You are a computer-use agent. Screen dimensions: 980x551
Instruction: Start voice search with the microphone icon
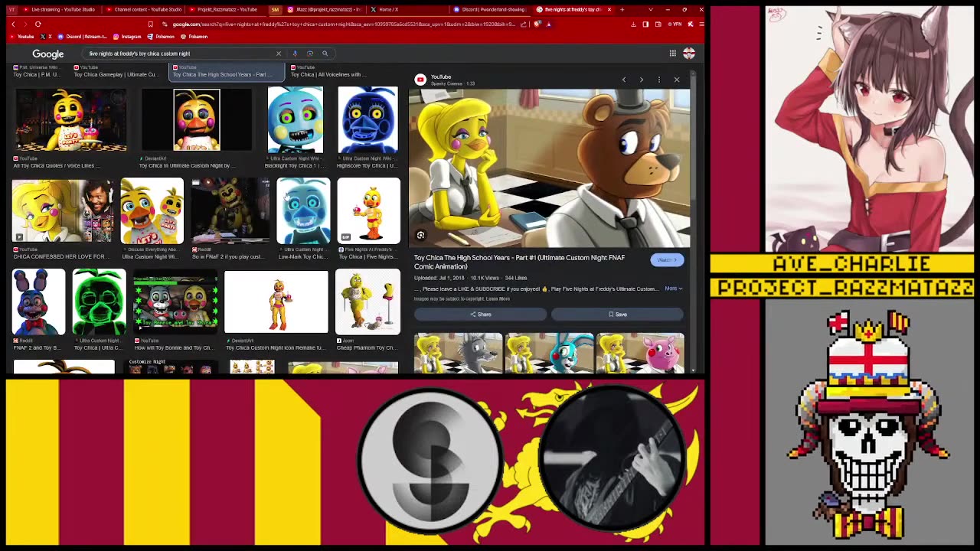tap(295, 54)
